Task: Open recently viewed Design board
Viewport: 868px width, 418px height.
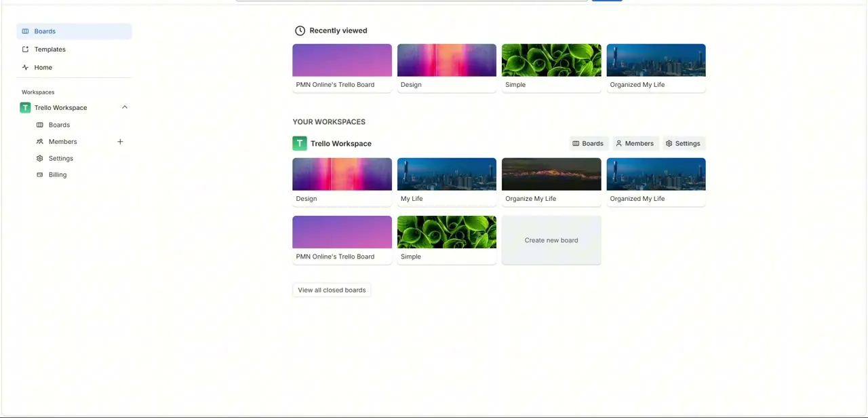Action: click(447, 68)
